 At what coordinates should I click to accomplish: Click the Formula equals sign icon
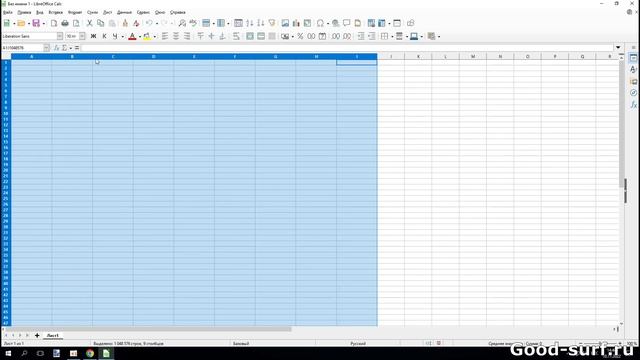click(x=77, y=48)
